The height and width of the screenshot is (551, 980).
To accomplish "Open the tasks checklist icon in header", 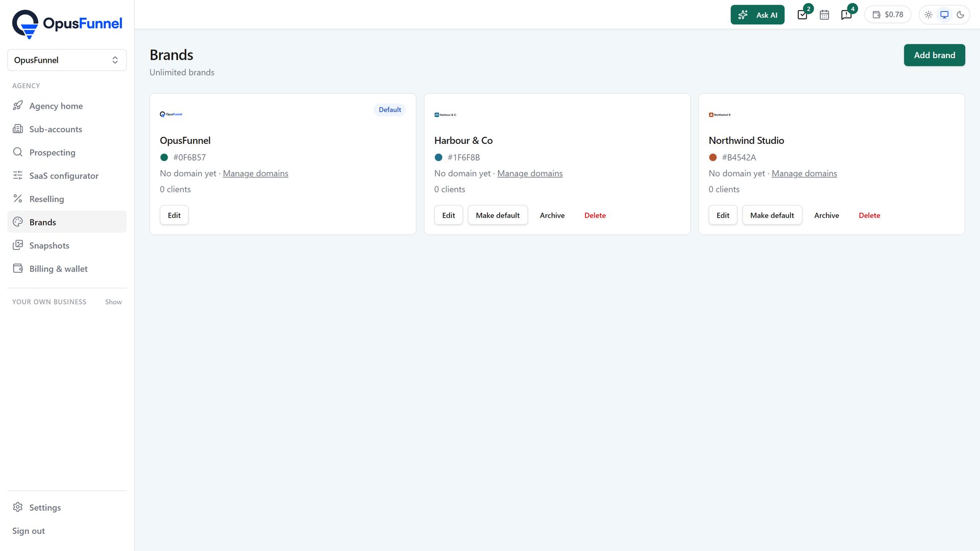I will click(802, 15).
